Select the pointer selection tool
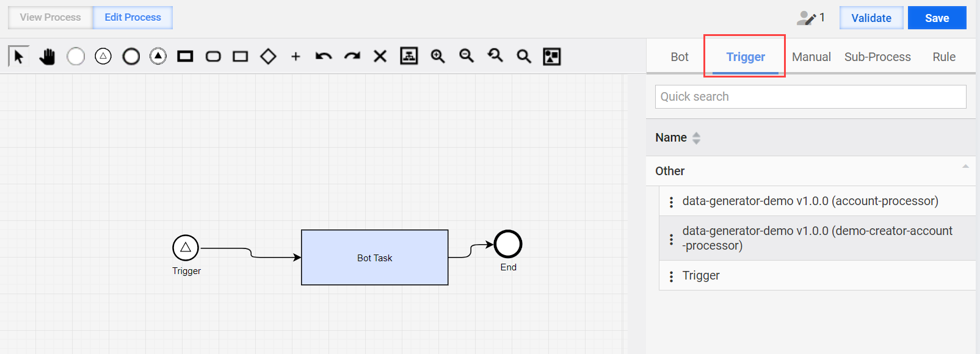The height and width of the screenshot is (354, 980). point(18,56)
